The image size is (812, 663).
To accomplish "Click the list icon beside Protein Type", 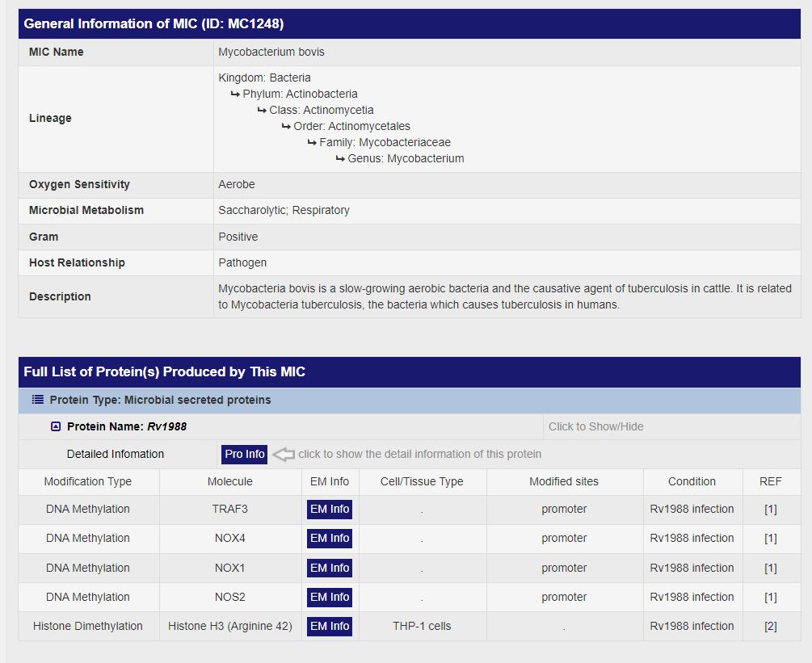I will pos(37,400).
